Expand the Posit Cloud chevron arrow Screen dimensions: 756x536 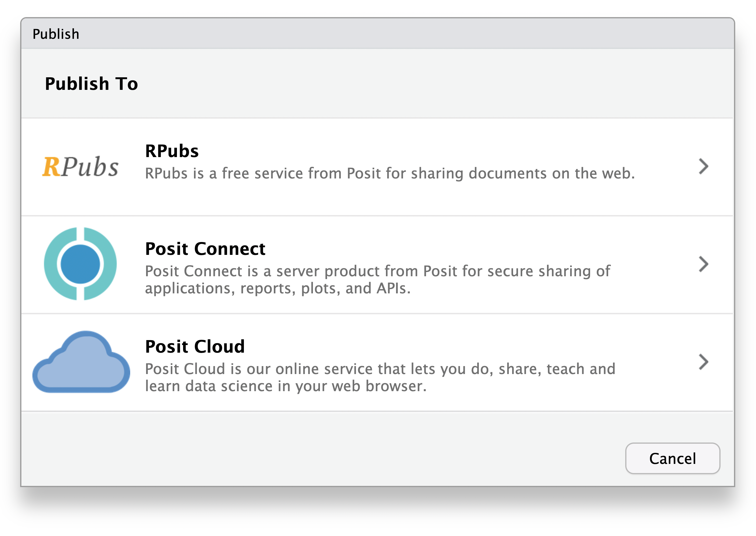point(703,362)
